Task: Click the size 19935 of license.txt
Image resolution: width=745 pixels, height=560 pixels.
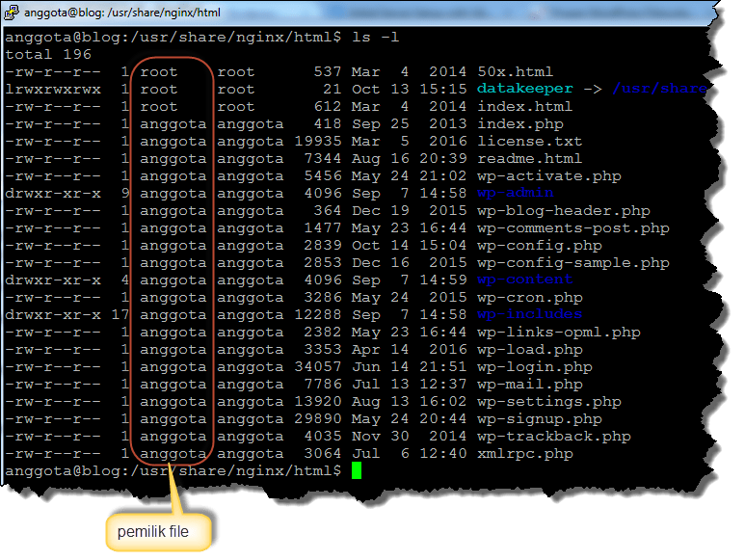Action: pos(318,142)
